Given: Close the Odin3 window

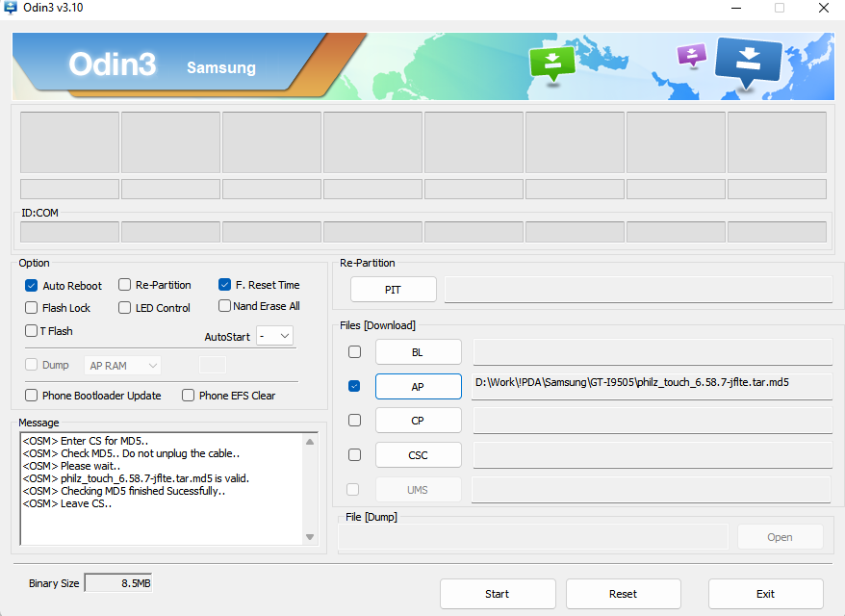Looking at the screenshot, I should (x=824, y=8).
